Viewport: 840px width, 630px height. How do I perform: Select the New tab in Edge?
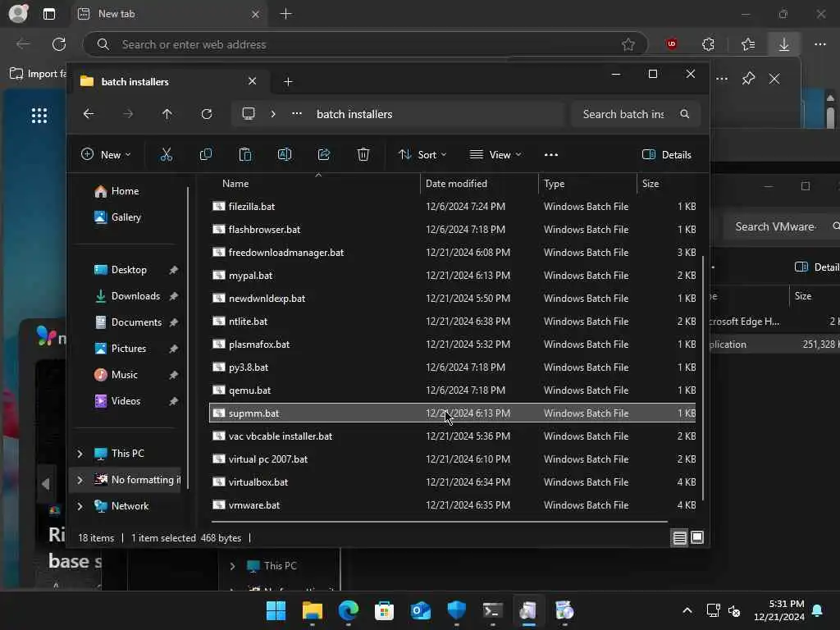point(169,14)
